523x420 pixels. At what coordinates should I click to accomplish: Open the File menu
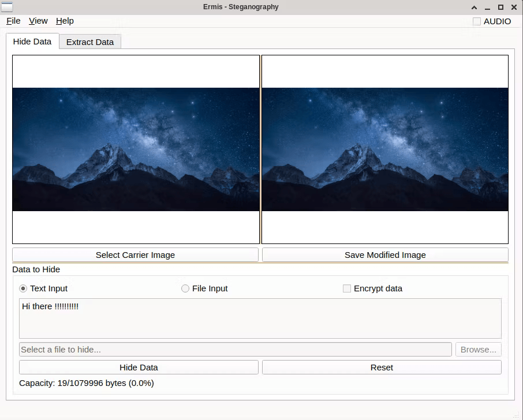(x=13, y=21)
